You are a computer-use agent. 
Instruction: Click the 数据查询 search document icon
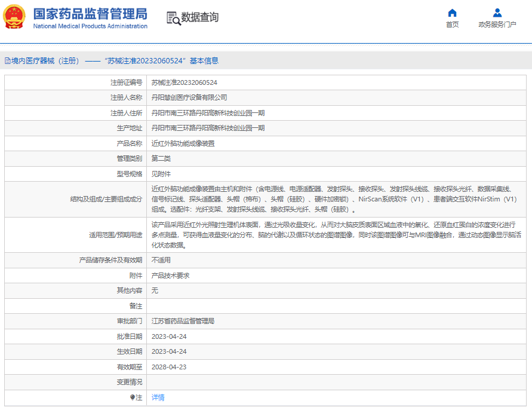pos(173,18)
